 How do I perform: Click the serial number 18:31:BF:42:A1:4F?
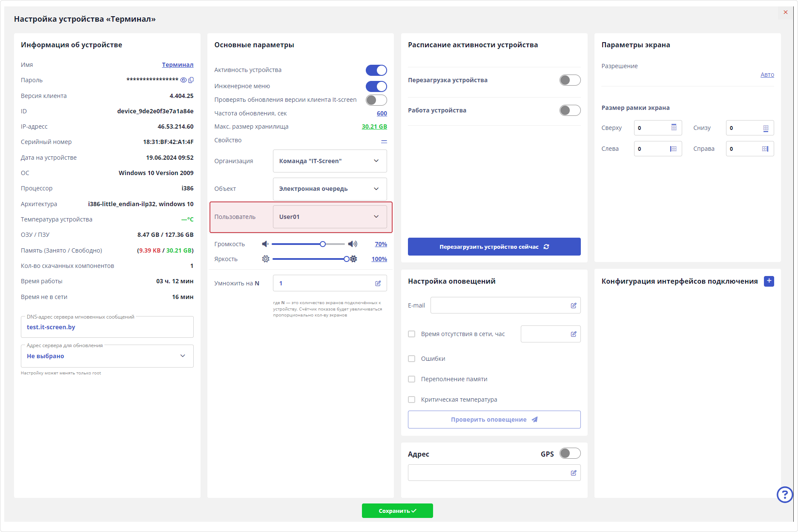click(168, 142)
